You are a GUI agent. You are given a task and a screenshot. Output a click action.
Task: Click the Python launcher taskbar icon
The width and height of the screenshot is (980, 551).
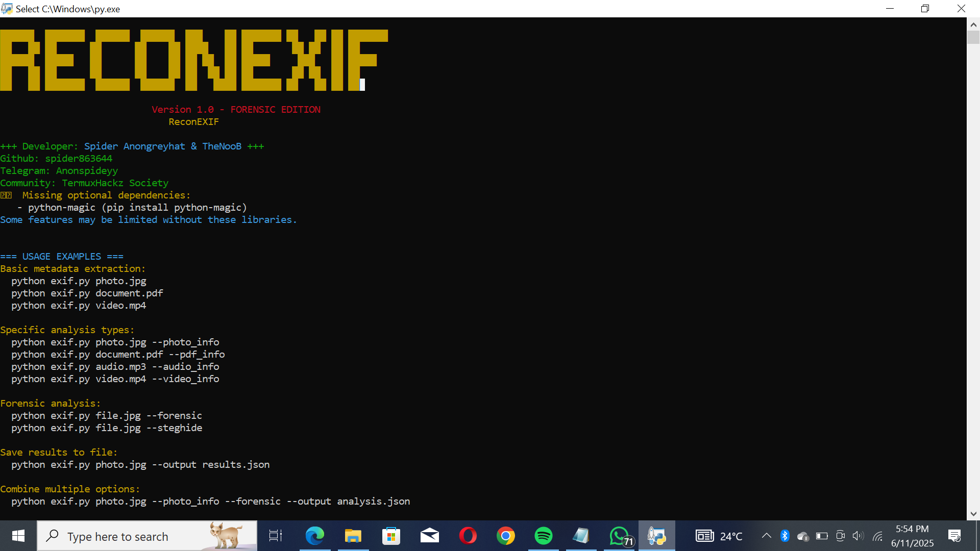[657, 536]
